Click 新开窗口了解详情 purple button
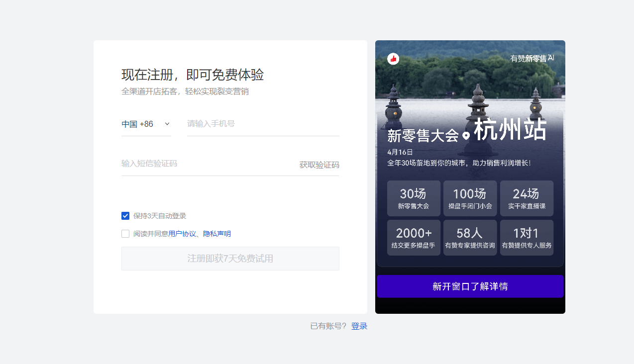This screenshot has height=364, width=634. 470,286
